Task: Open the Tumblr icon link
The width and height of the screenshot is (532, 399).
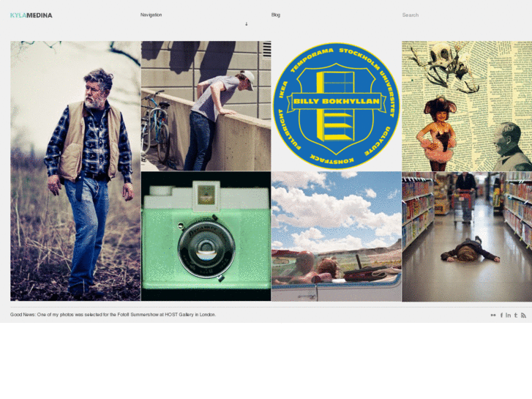Action: coord(516,315)
